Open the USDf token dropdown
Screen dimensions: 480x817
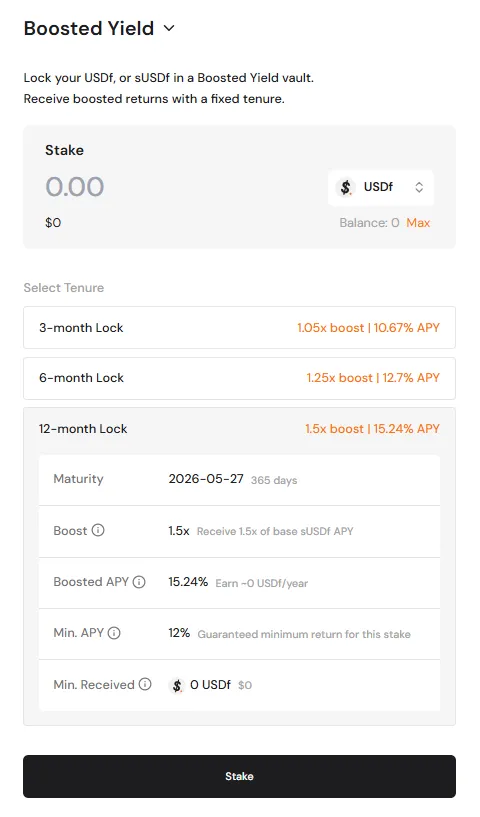pos(381,187)
